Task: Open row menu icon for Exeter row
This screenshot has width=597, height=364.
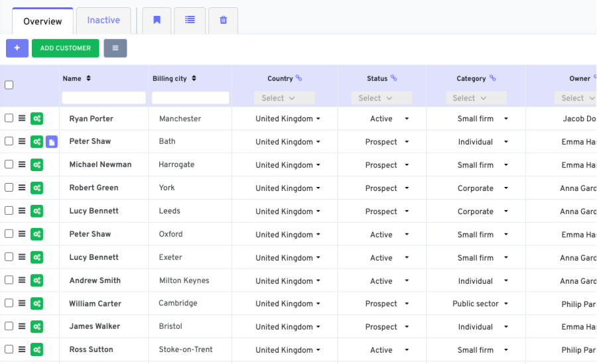Action: click(22, 257)
